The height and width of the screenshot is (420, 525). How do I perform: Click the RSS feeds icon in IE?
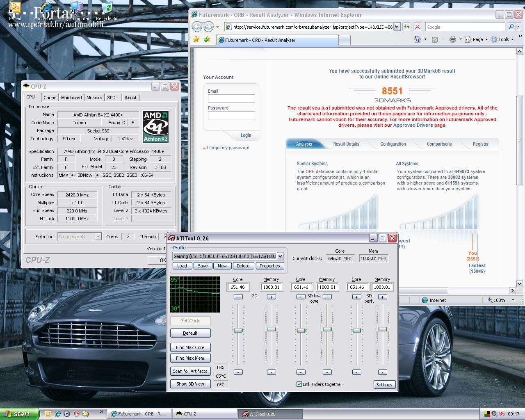[435, 40]
